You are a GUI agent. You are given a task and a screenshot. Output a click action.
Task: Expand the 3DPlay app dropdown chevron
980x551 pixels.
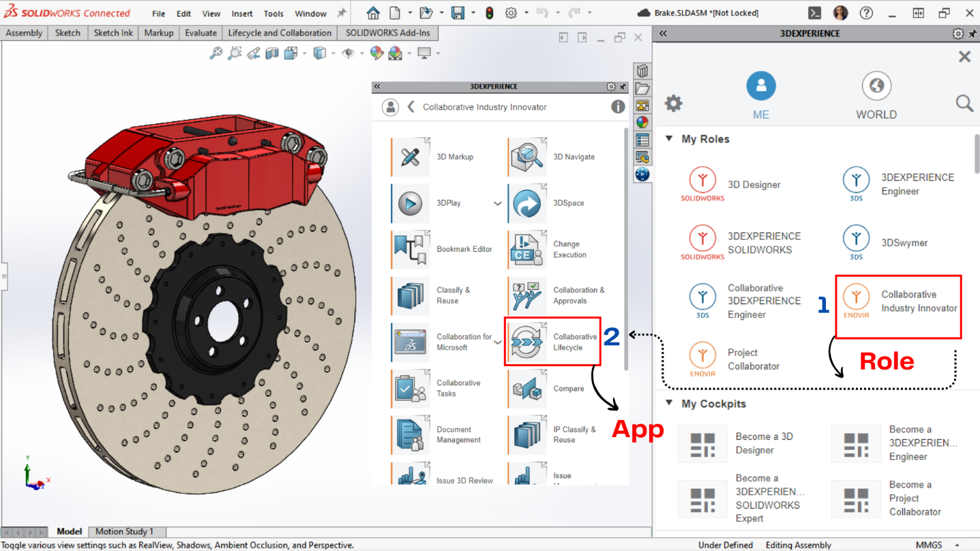click(x=498, y=203)
